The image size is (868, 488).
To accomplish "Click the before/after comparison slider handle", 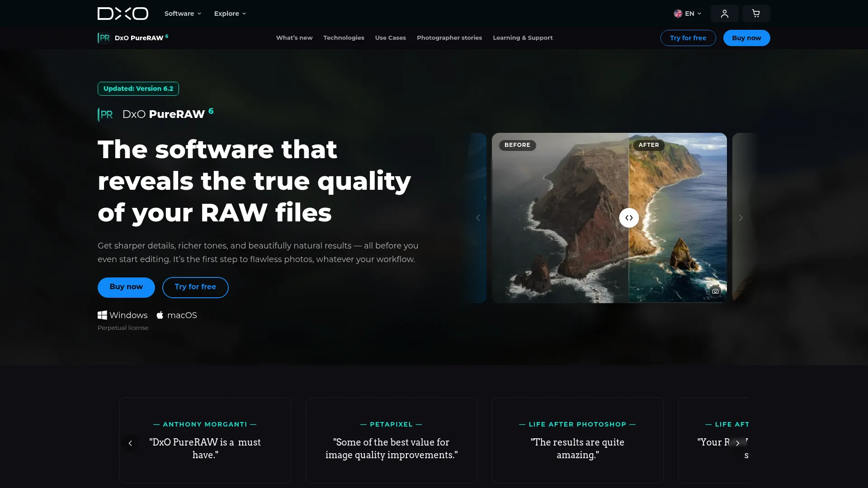I will (x=629, y=218).
